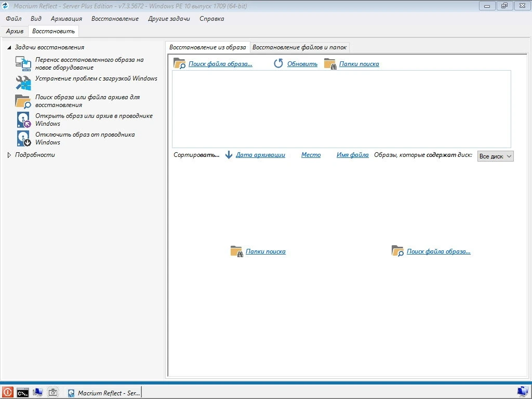Click the system tray network icon
Image resolution: width=532 pixels, height=399 pixels.
point(523,393)
